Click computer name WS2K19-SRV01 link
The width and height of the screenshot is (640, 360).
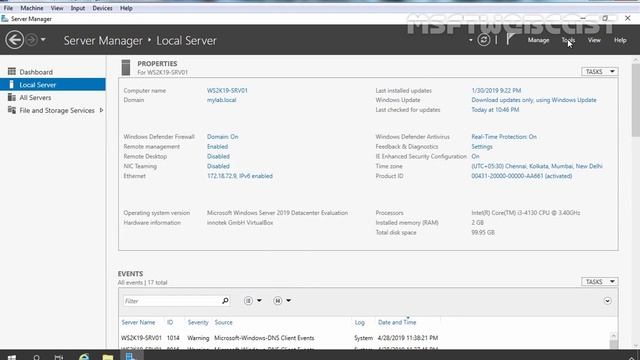(x=227, y=91)
